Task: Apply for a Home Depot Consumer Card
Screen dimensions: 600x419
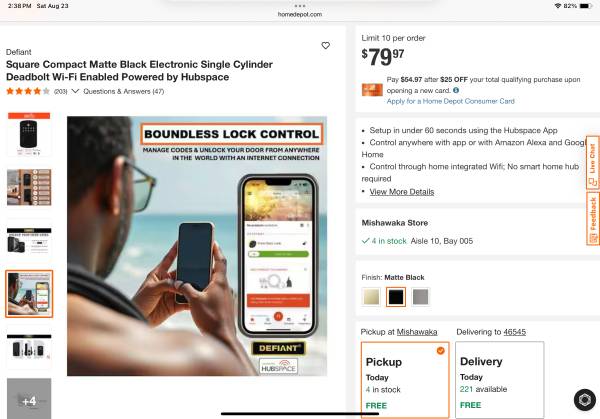Action: click(450, 101)
